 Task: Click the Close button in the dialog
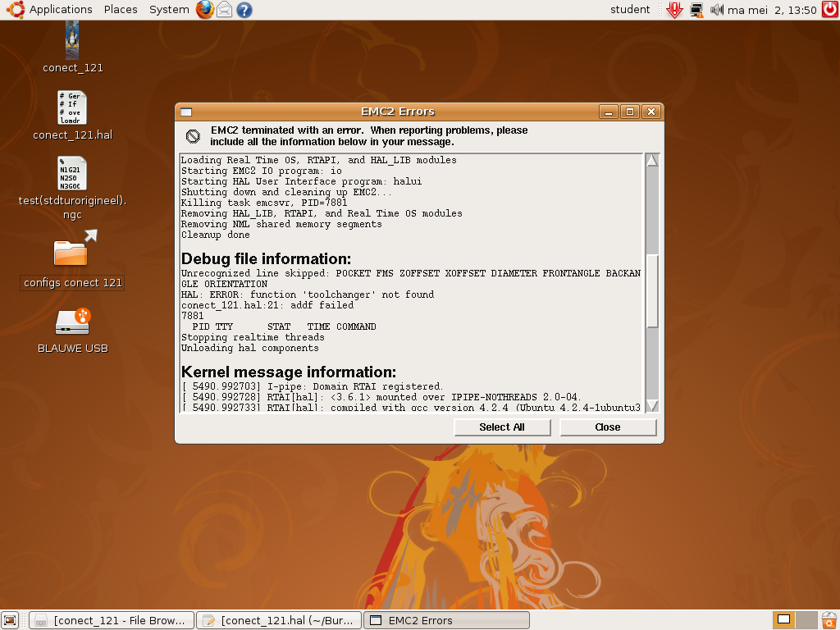[608, 427]
